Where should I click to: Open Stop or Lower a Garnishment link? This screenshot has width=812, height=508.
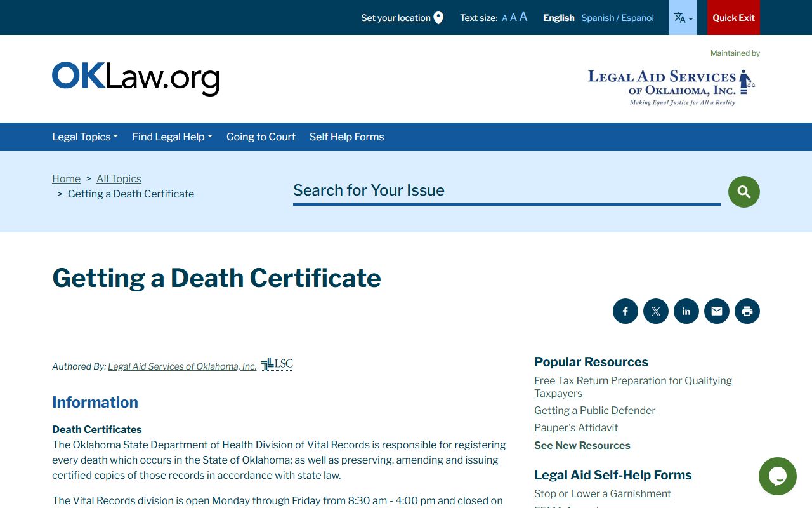click(603, 493)
